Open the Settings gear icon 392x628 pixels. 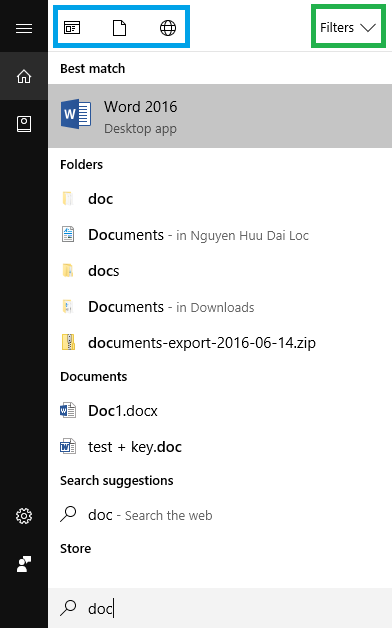point(24,516)
